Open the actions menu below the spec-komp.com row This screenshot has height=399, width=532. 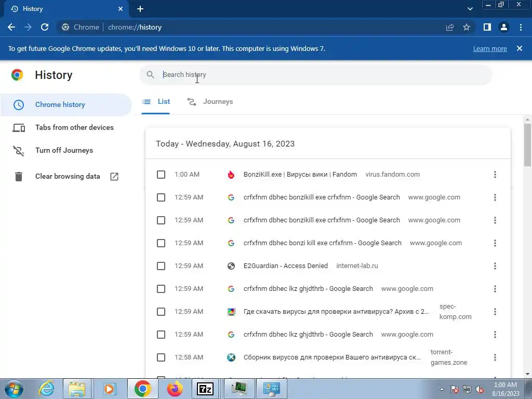[495, 335]
